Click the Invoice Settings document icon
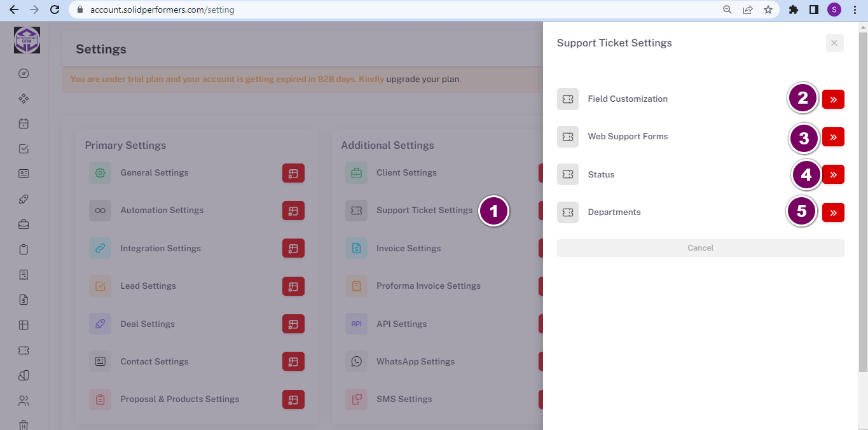Viewport: 868px width, 430px height. point(356,249)
